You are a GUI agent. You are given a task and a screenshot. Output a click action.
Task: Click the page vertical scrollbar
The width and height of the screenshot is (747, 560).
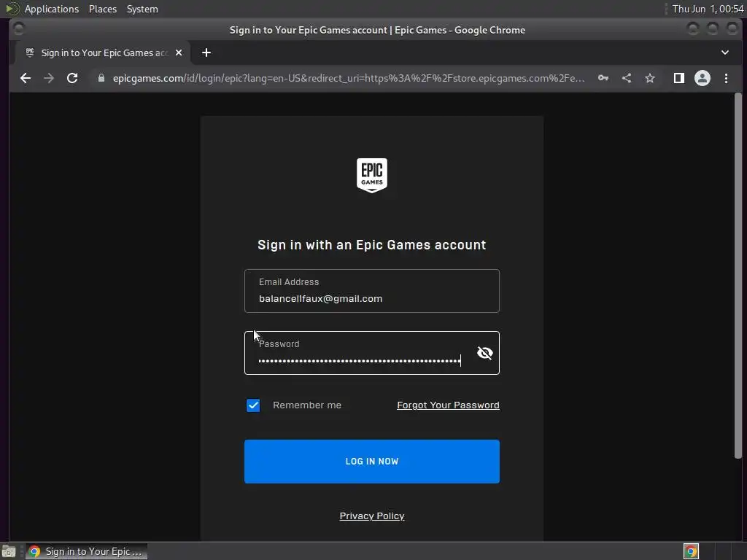coord(738,276)
